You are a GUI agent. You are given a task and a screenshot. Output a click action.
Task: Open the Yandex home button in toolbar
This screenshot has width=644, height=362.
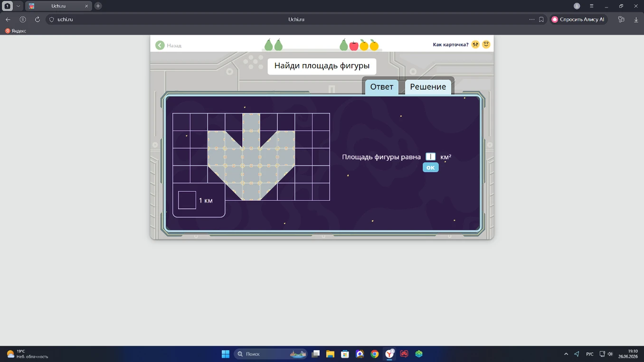point(23,19)
